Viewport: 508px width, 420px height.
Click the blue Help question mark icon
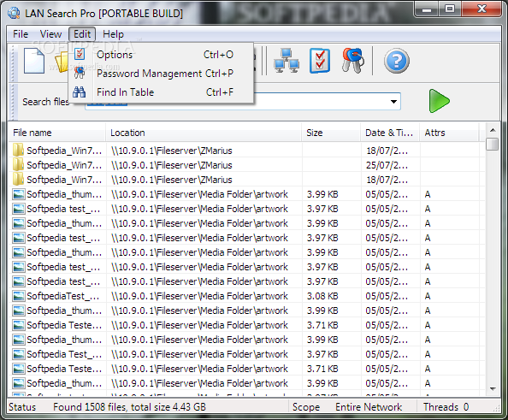[x=397, y=61]
